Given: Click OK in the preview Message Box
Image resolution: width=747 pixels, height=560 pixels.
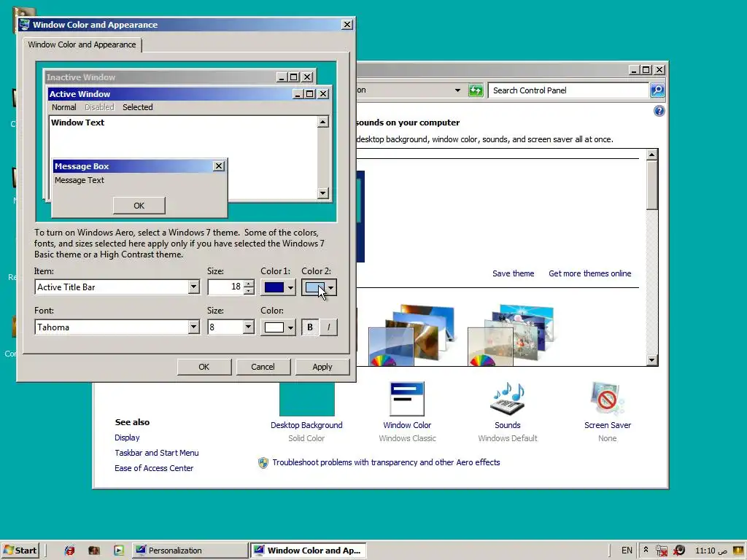Looking at the screenshot, I should [x=139, y=206].
